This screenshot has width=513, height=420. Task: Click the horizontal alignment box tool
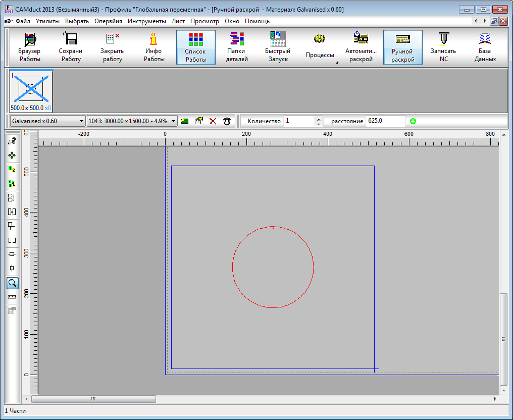(12, 254)
